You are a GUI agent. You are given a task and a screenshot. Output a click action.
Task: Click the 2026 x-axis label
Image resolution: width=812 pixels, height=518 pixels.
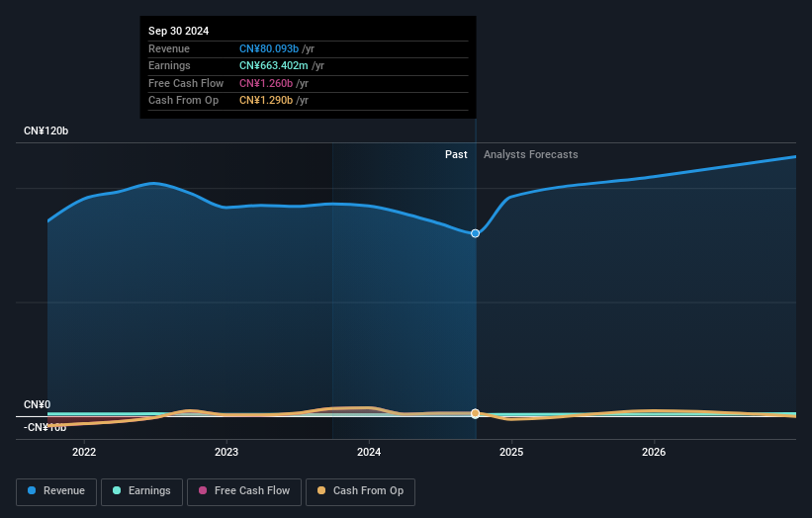point(654,453)
